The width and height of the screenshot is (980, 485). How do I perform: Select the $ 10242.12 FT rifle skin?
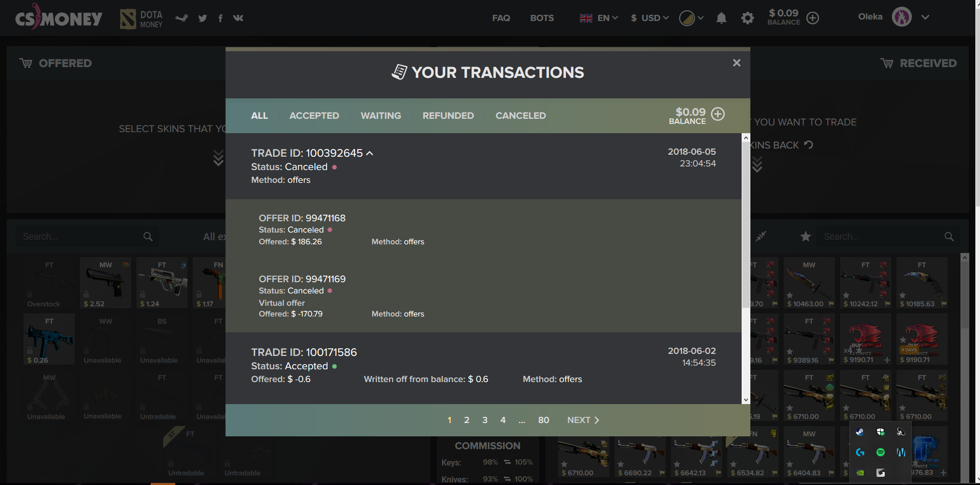point(866,283)
